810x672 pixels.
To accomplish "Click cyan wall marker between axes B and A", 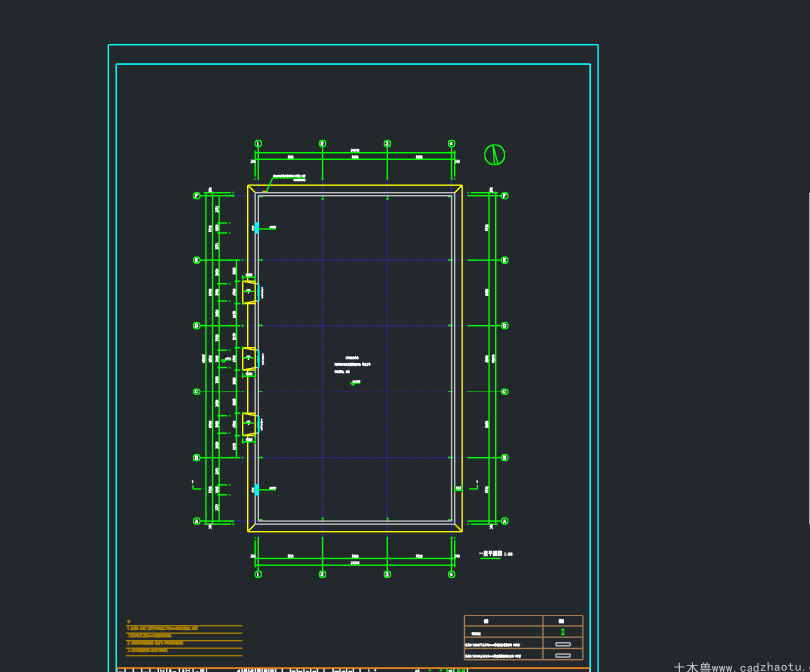I will pos(256,489).
